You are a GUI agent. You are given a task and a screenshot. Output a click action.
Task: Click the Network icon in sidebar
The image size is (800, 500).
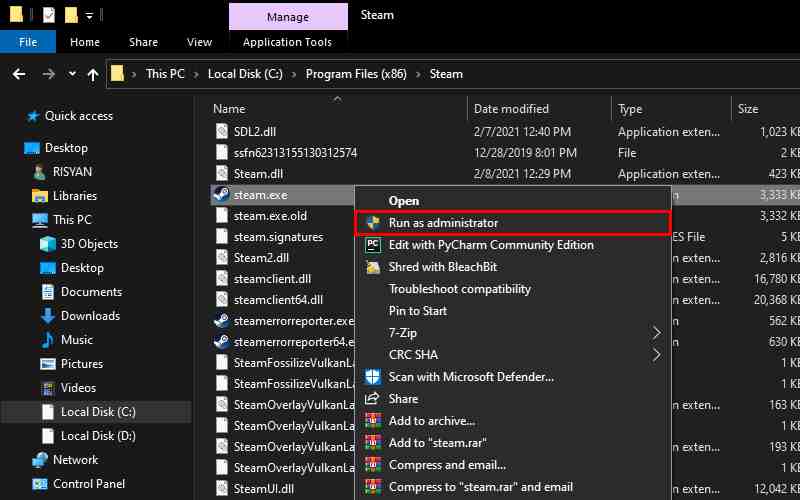pyautogui.click(x=39, y=460)
